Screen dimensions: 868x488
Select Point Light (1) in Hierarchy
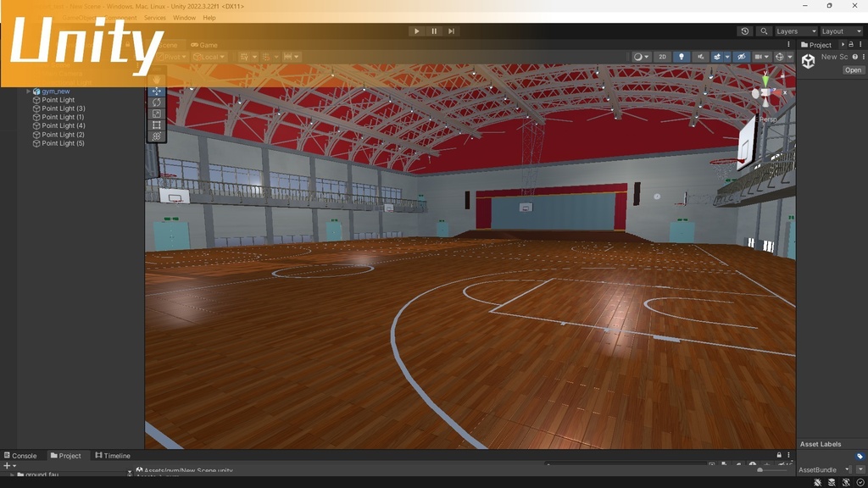click(63, 117)
